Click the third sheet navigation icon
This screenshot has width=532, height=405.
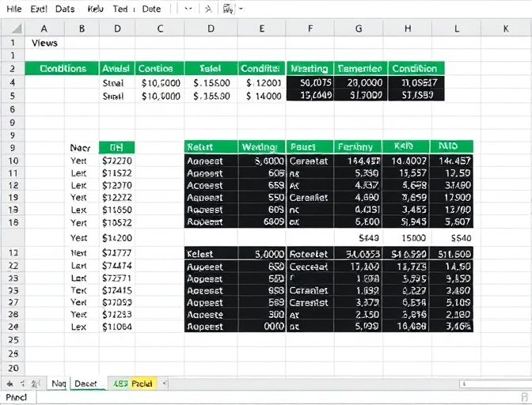(36, 384)
